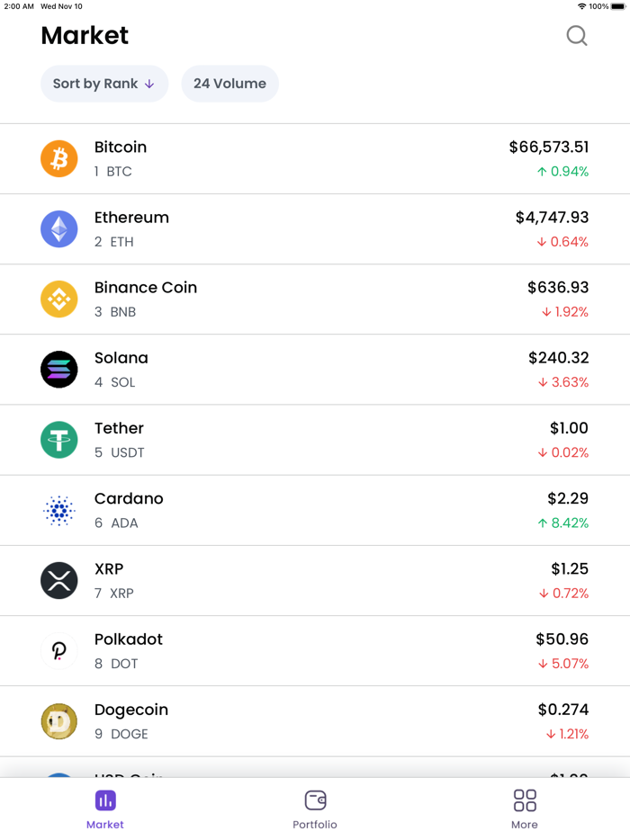
Task: Click the Polkadot coin icon
Action: pyautogui.click(x=59, y=650)
